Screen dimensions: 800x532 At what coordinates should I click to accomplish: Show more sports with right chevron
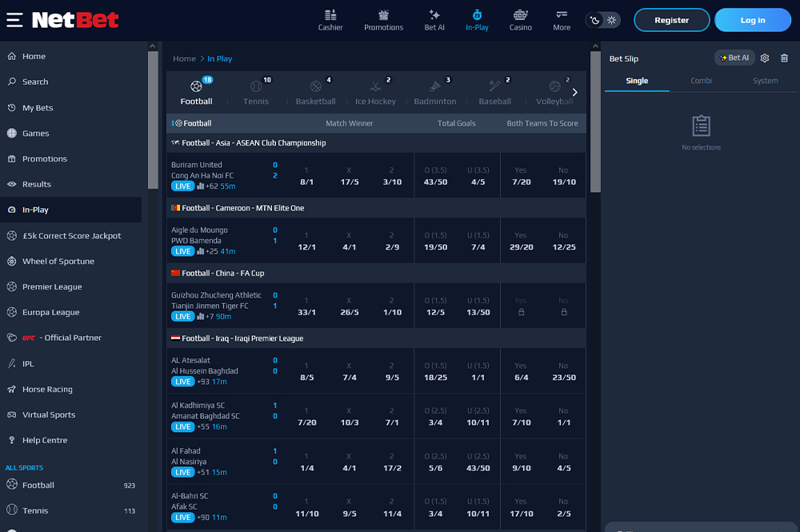click(x=575, y=92)
